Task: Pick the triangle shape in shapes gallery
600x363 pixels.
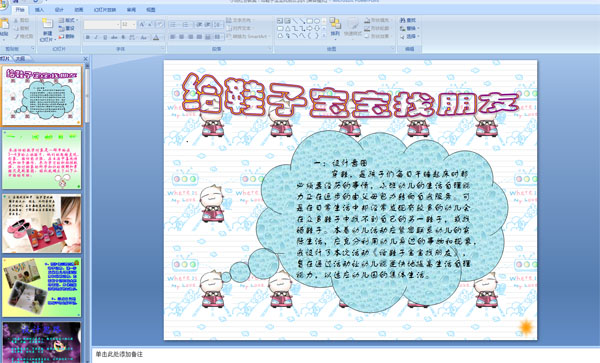Action: pos(287,28)
